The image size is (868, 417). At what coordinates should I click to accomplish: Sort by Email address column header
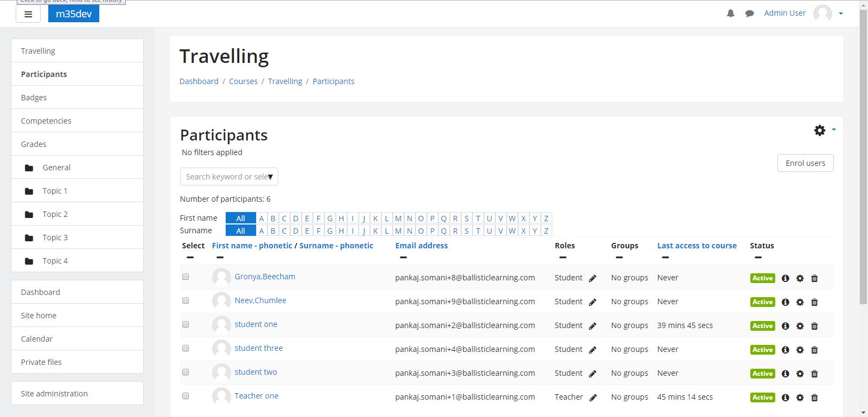click(422, 246)
